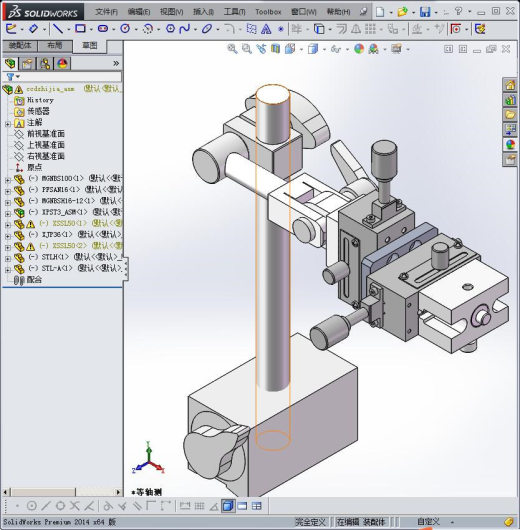Switch to the 装配体 tab
The image size is (520, 530).
coord(20,46)
